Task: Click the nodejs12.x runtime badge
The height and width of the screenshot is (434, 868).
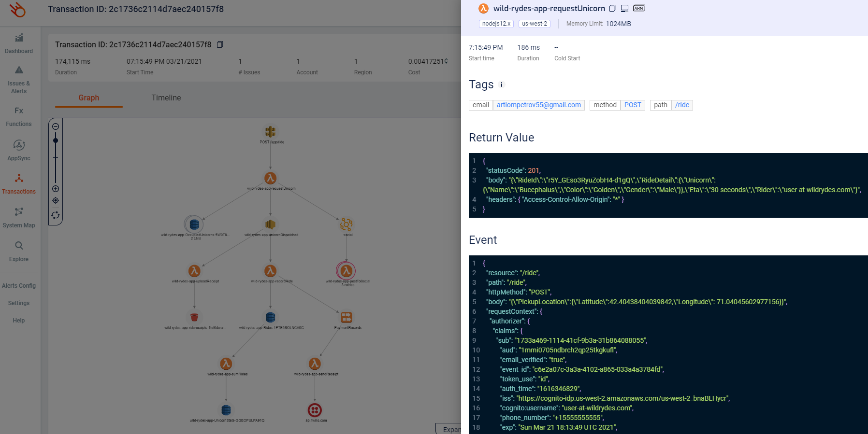Action: 496,24
